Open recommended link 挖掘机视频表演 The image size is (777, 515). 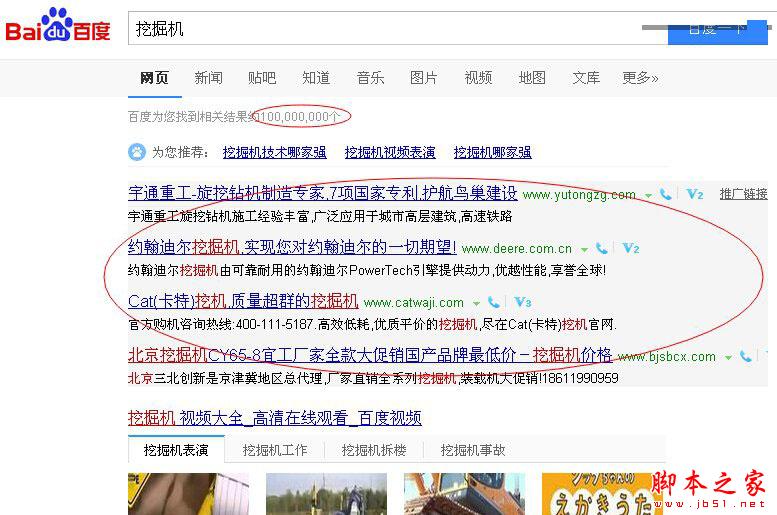pos(390,152)
